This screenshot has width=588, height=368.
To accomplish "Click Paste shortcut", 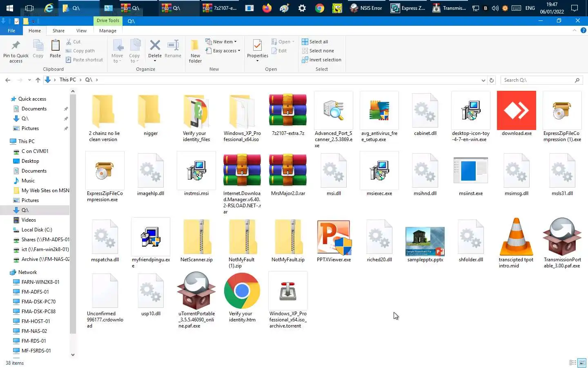I will pyautogui.click(x=84, y=60).
